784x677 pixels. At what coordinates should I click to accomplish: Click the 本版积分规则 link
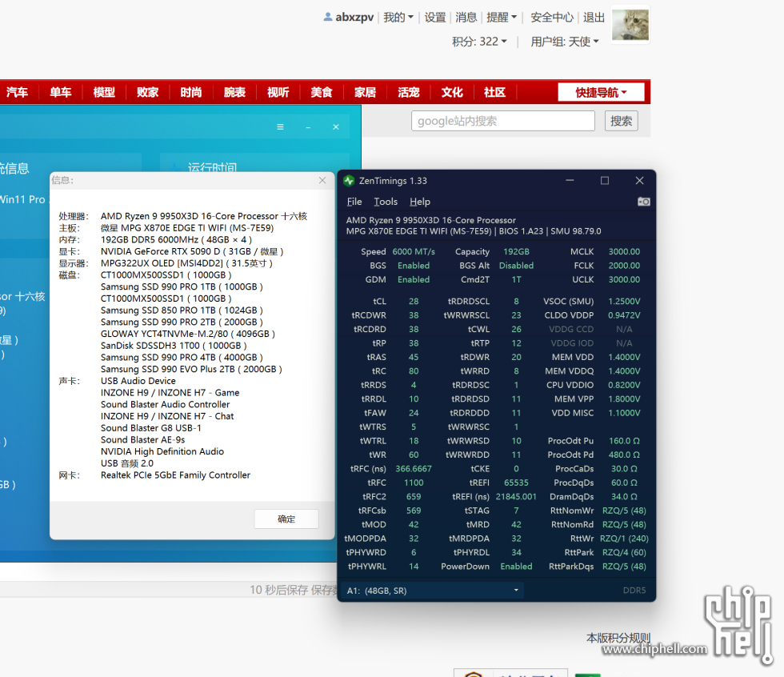(618, 638)
